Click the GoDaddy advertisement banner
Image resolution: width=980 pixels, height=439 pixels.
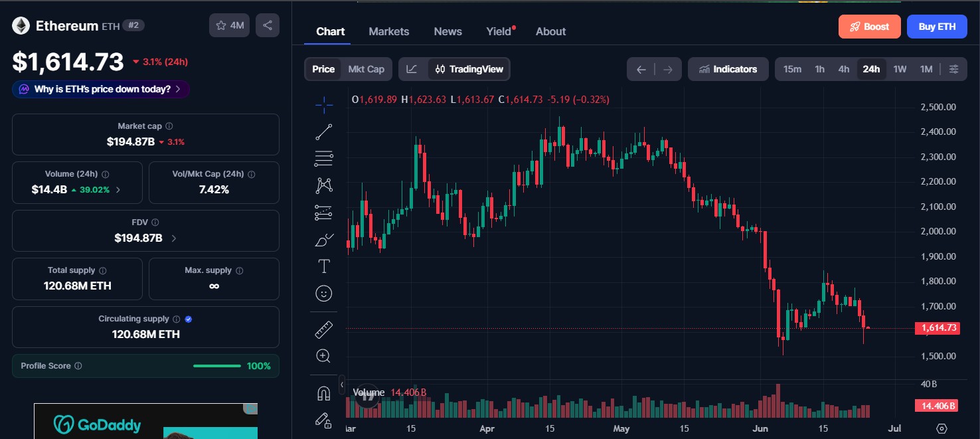[x=145, y=421]
